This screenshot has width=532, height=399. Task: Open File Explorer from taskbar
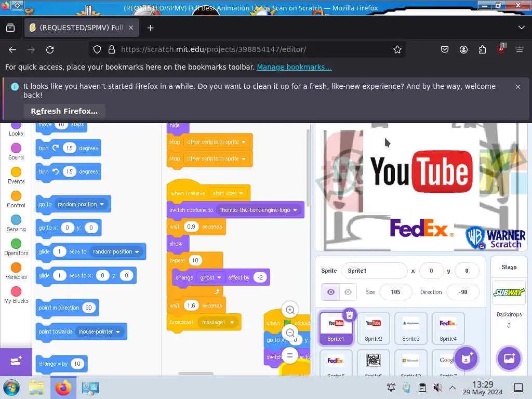[36, 388]
